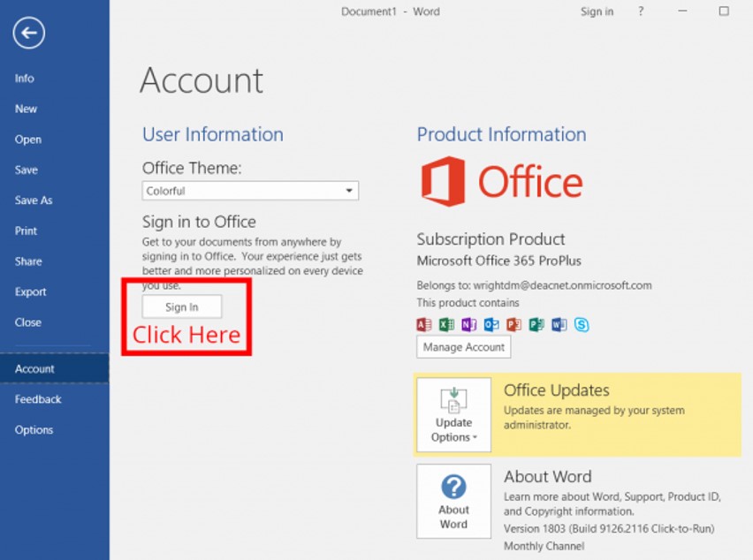This screenshot has width=753, height=560.
Task: Click the Outlook app icon
Action: (x=491, y=325)
